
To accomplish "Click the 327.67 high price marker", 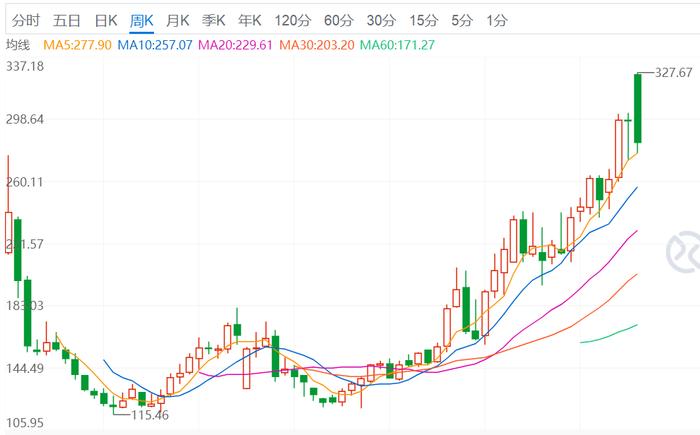I will coord(674,72).
